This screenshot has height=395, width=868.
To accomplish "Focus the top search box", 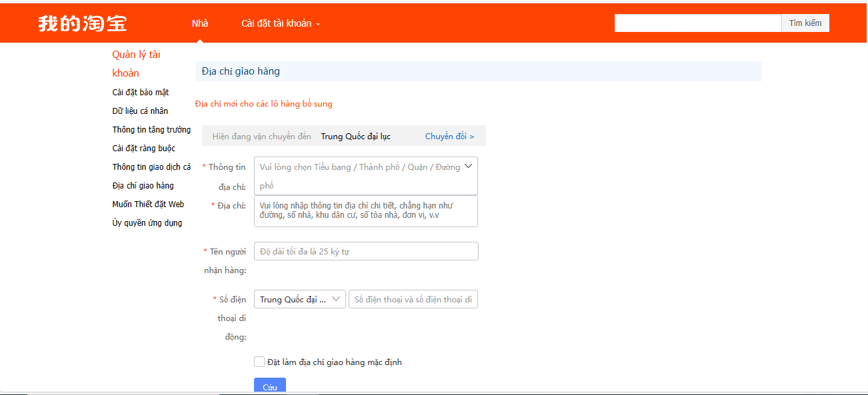I will 698,23.
